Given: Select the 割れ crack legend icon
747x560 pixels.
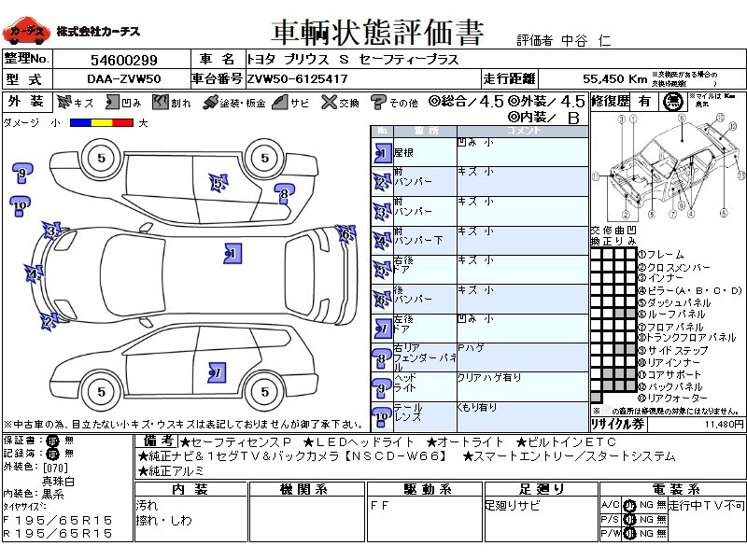Looking at the screenshot, I should click(161, 102).
